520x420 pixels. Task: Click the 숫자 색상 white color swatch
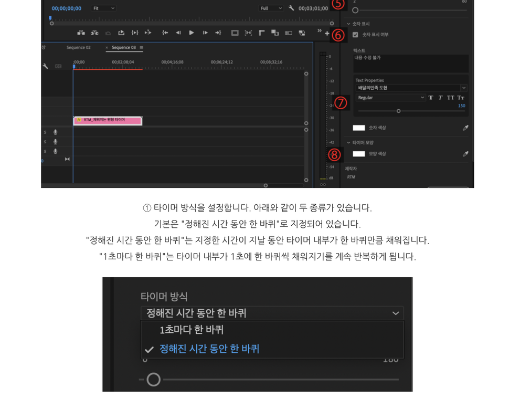(359, 128)
